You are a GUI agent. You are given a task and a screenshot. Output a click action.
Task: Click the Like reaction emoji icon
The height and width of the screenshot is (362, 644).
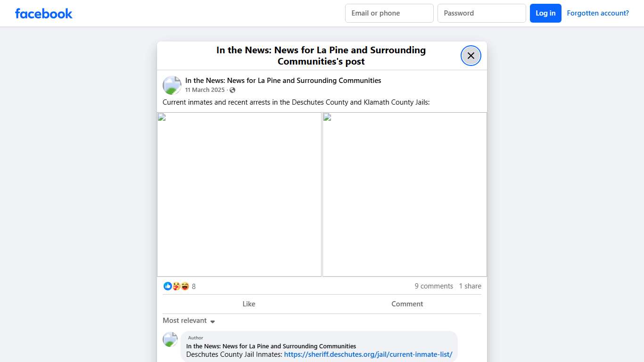pyautogui.click(x=167, y=286)
